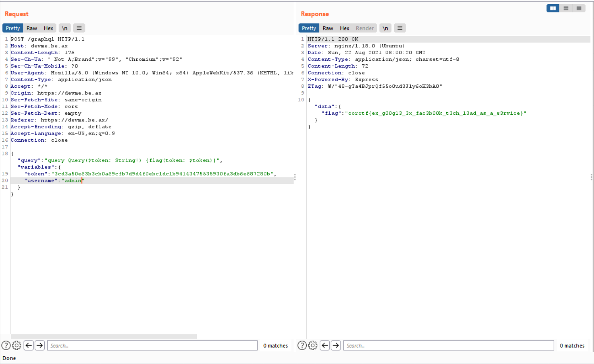Switch Response view to Raw tab
Screen dimensions: 594x364
328,28
